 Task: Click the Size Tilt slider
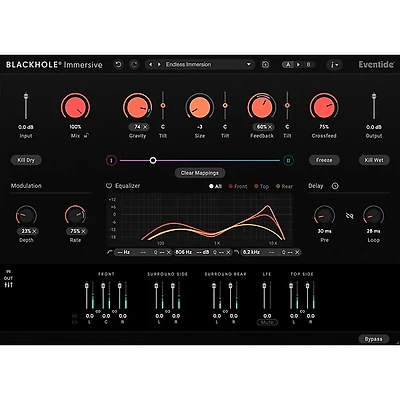pyautogui.click(x=225, y=106)
